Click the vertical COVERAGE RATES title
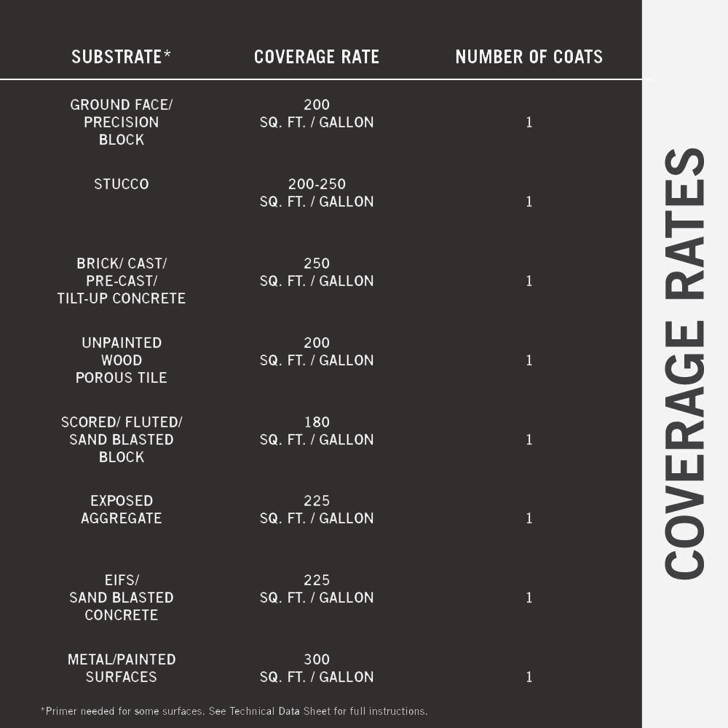 (684, 364)
